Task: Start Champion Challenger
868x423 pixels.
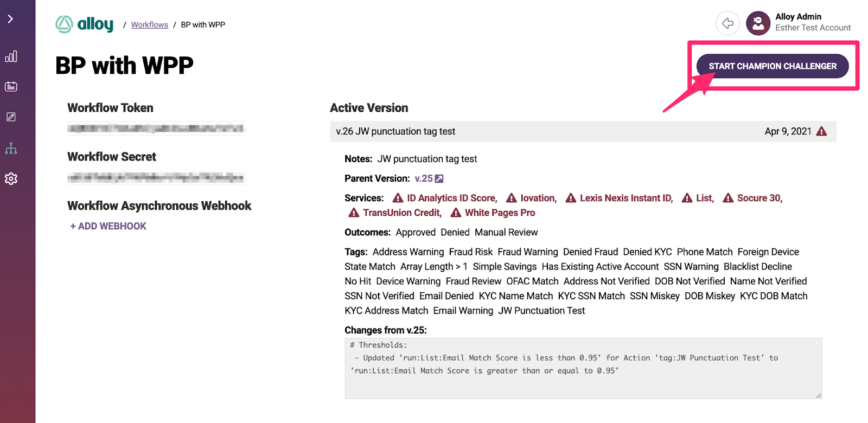Action: pyautogui.click(x=773, y=66)
